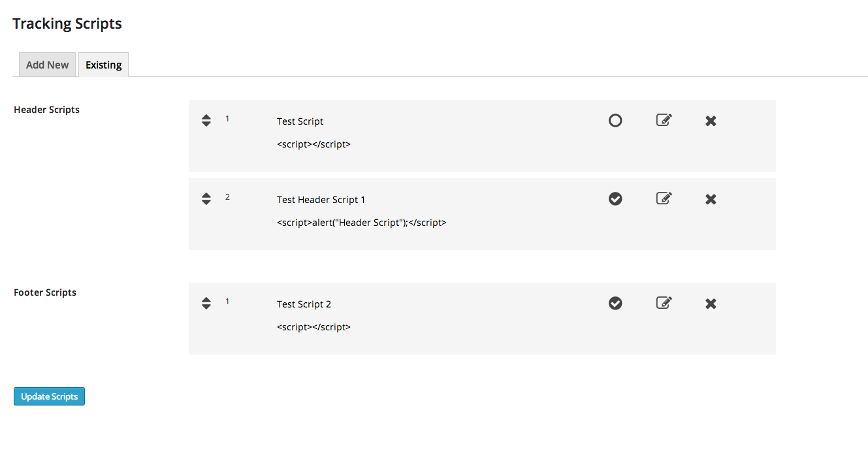Edit the Test Script header entry
The height and width of the screenshot is (472, 868).
click(x=664, y=120)
